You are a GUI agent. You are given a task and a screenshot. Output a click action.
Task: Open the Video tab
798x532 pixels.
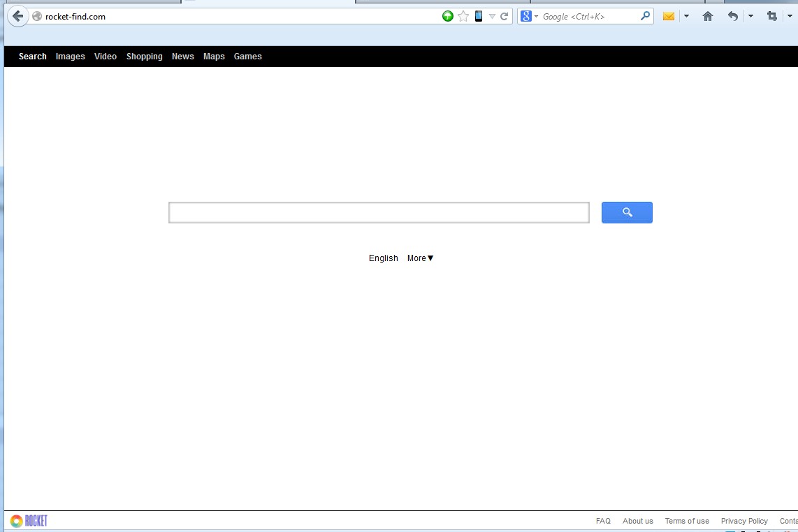click(x=106, y=57)
